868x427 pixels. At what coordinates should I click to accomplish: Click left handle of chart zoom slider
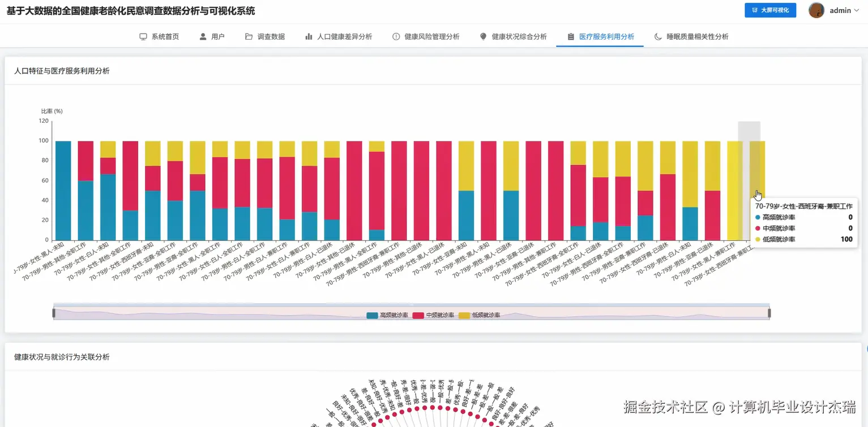tap(54, 313)
